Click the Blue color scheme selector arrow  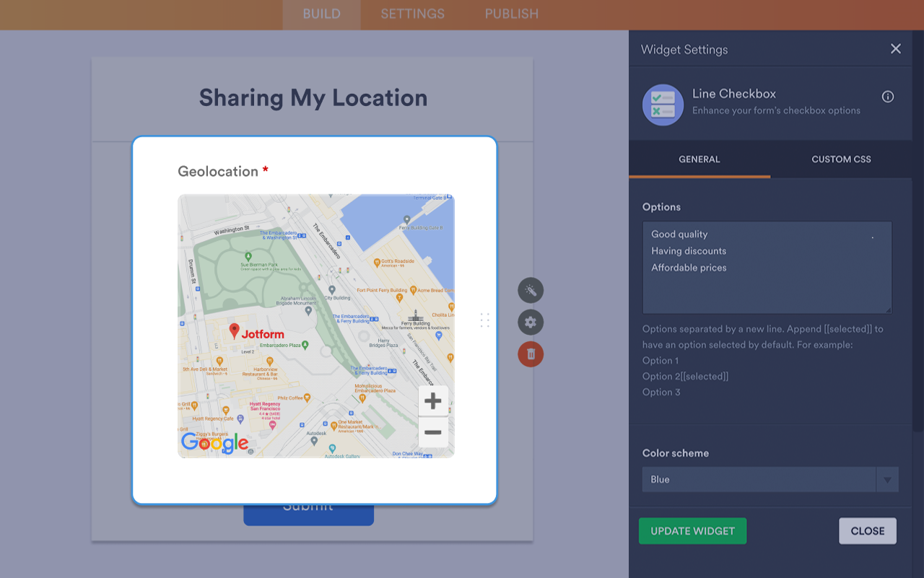887,479
